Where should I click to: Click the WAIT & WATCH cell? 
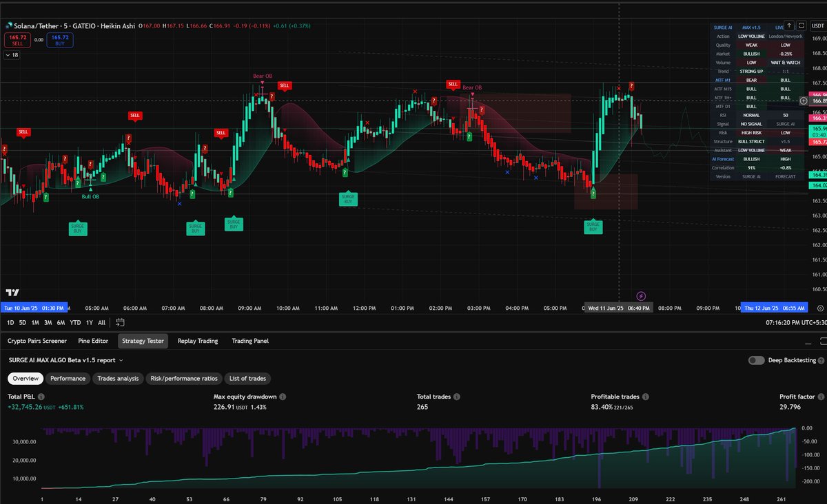pyautogui.click(x=786, y=62)
